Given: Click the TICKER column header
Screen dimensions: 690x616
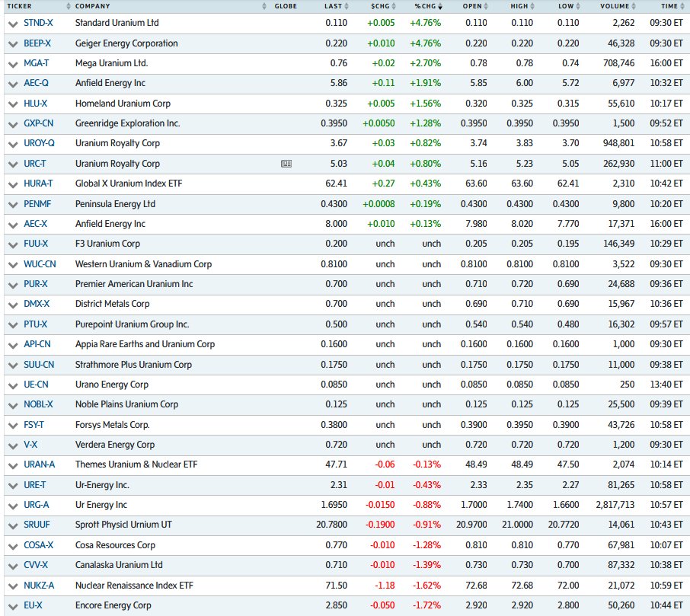Looking at the screenshot, I should point(19,6).
